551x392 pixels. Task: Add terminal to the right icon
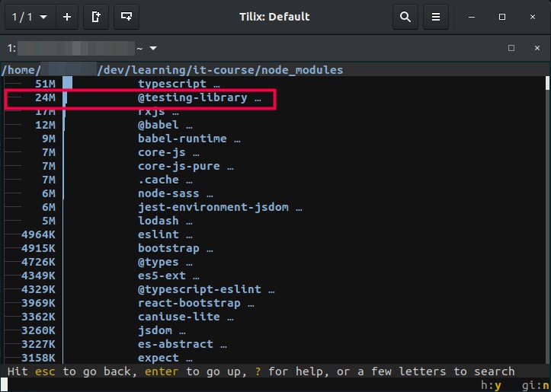[96, 17]
